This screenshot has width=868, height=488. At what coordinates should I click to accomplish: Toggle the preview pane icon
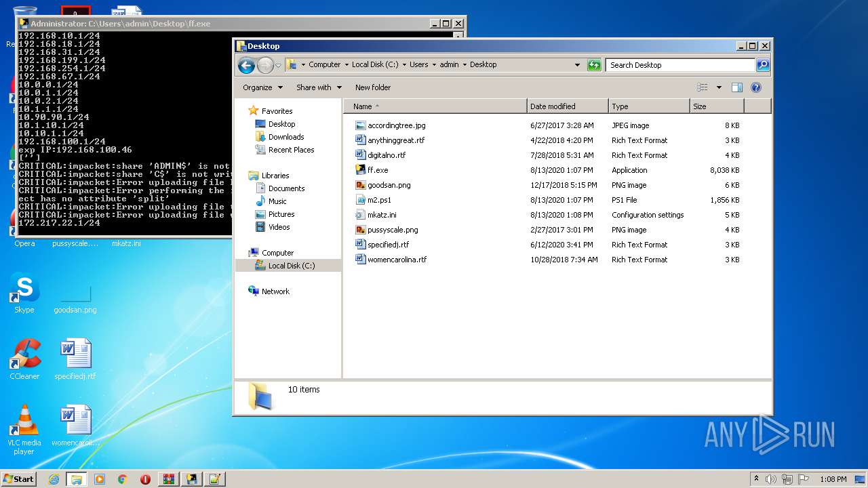(x=737, y=87)
